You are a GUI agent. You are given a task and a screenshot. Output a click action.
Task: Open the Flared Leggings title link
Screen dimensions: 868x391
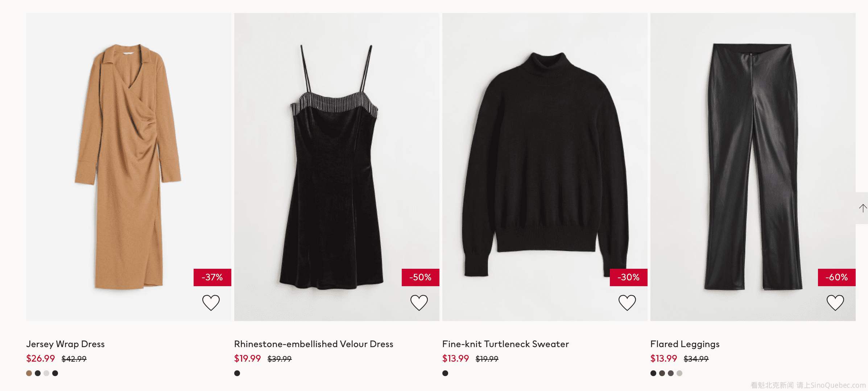click(x=685, y=344)
